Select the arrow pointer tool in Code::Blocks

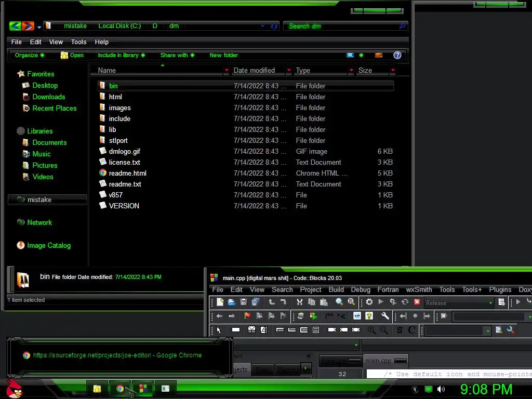219,330
